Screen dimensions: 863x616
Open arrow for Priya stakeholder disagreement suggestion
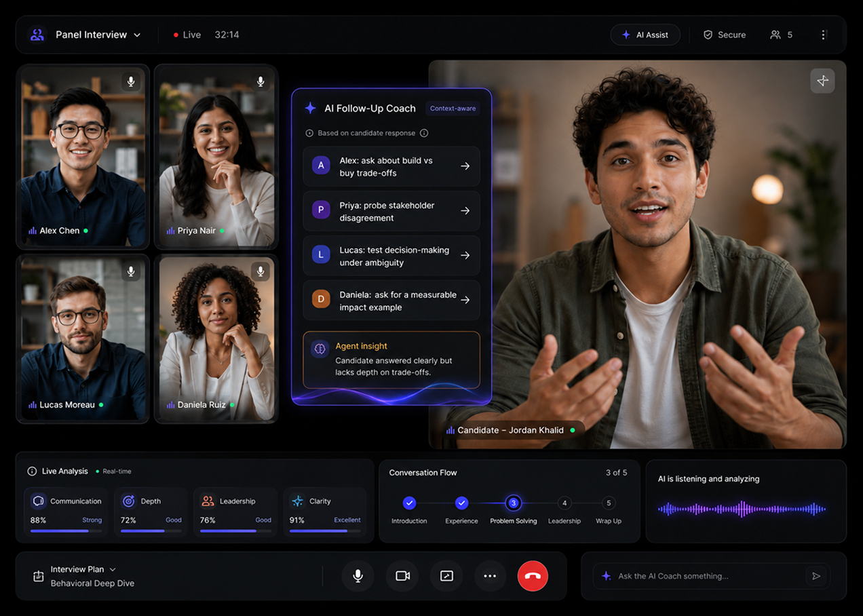coord(465,211)
